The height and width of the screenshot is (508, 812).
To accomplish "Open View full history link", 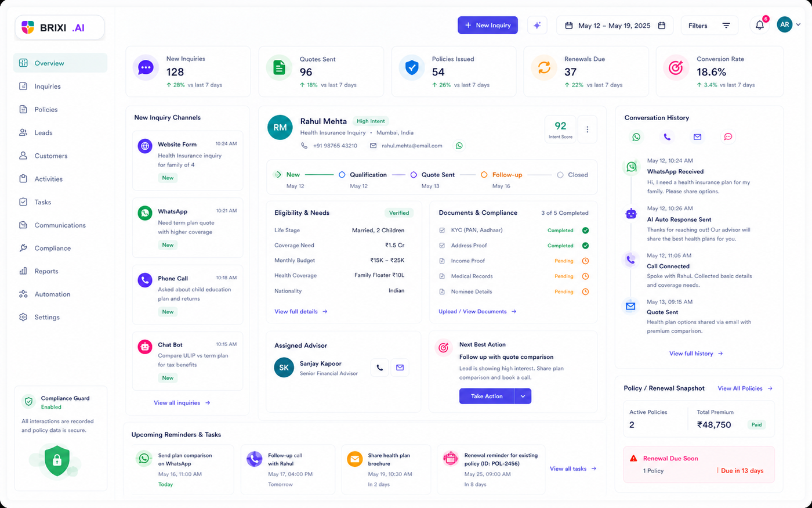I will tap(696, 354).
